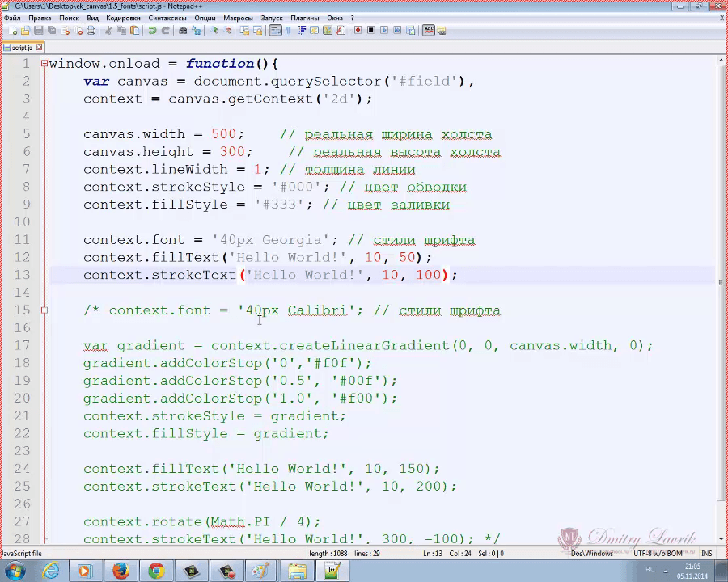This screenshot has height=582, width=728.
Task: Click the Close document toolbar icon
Action: point(66,31)
